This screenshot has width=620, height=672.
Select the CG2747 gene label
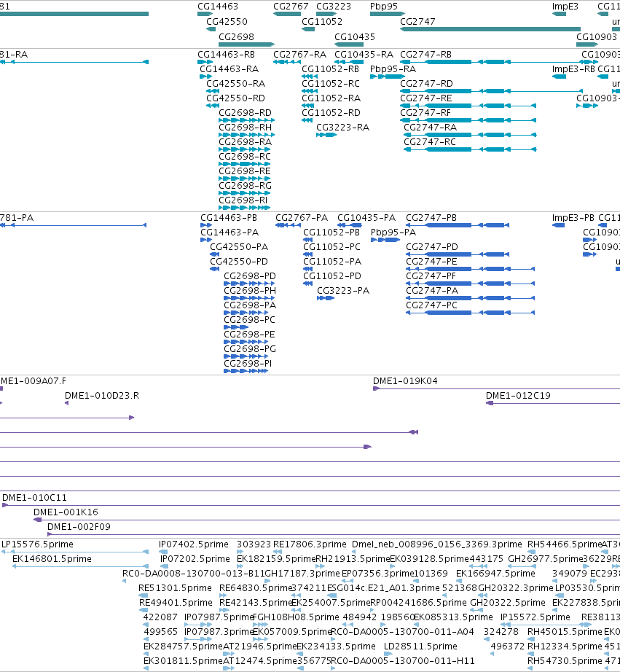click(x=417, y=22)
